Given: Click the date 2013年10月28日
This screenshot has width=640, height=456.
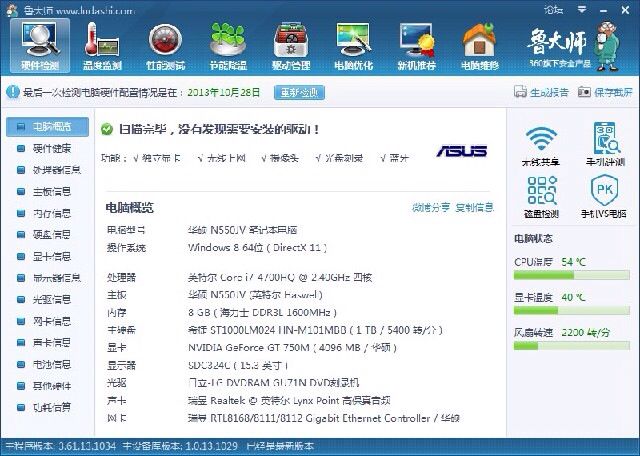Looking at the screenshot, I should click(224, 92).
